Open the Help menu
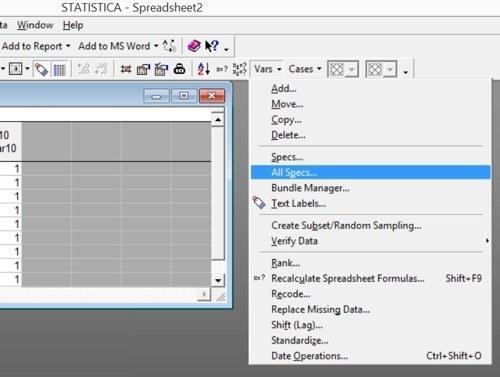Viewport: 500px width, 377px height. pyautogui.click(x=73, y=25)
